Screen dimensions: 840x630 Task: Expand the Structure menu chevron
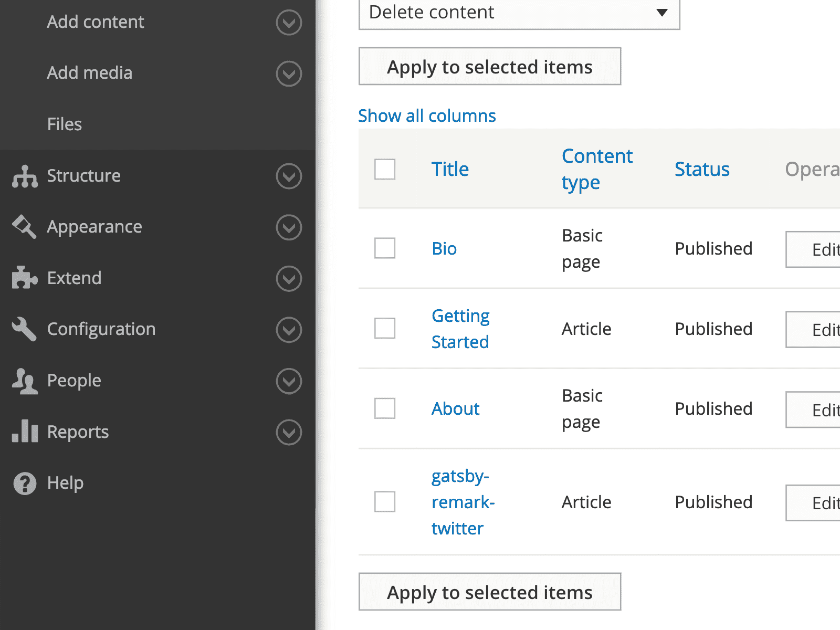[x=289, y=176]
